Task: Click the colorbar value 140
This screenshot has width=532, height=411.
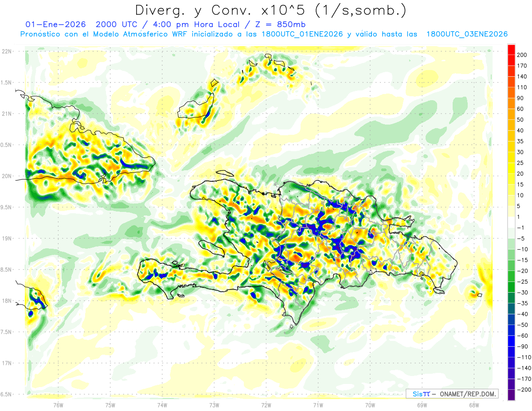Action: click(x=521, y=76)
